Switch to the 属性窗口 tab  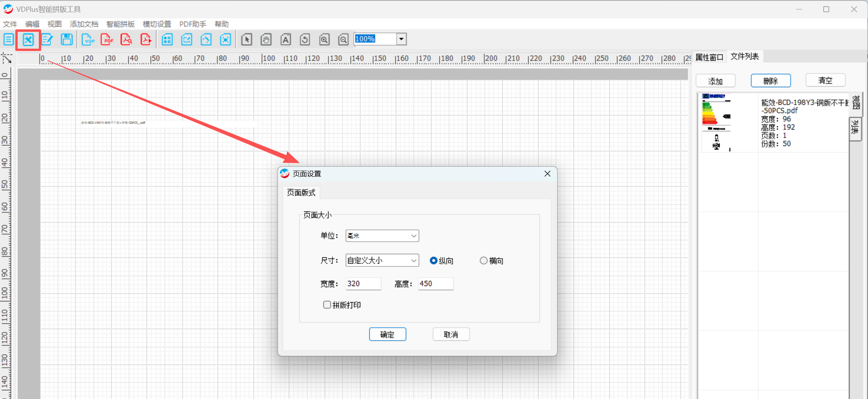709,57
